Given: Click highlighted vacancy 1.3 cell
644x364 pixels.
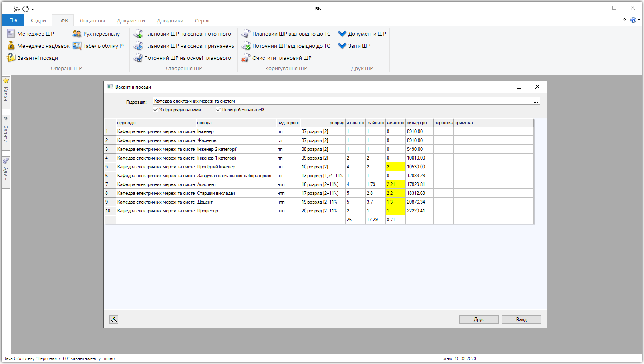Looking at the screenshot, I should click(395, 202).
